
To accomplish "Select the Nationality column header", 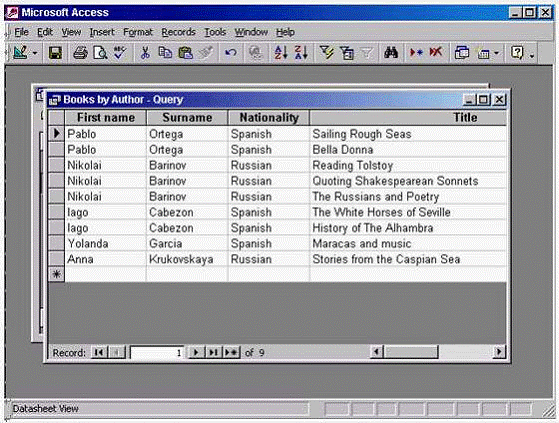I will click(269, 118).
